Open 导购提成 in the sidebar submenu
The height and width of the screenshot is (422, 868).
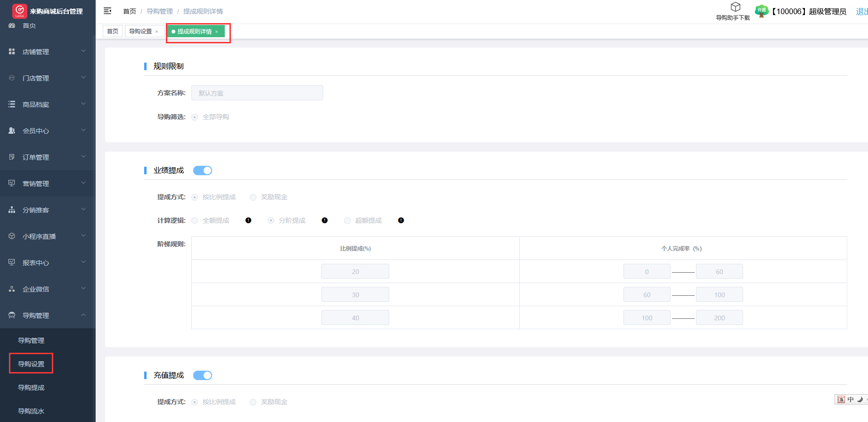(x=31, y=388)
